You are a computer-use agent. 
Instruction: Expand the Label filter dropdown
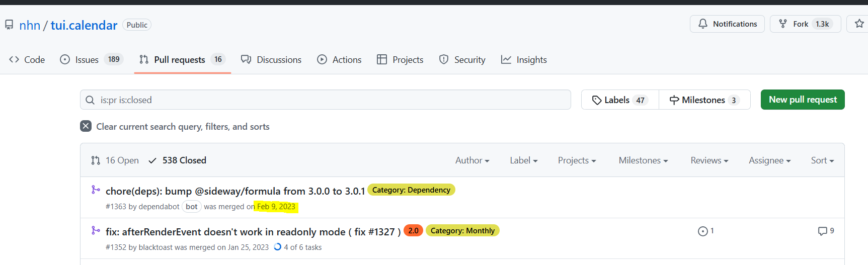coord(523,160)
